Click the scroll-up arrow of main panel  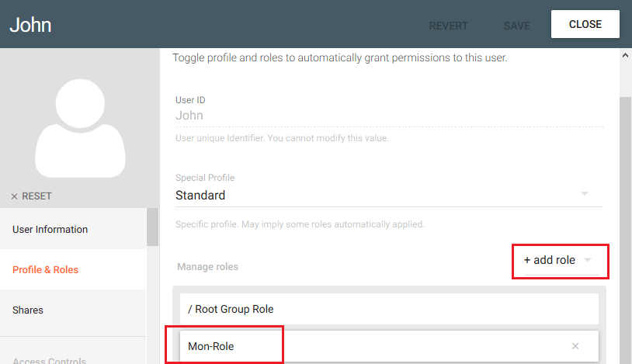coord(625,55)
